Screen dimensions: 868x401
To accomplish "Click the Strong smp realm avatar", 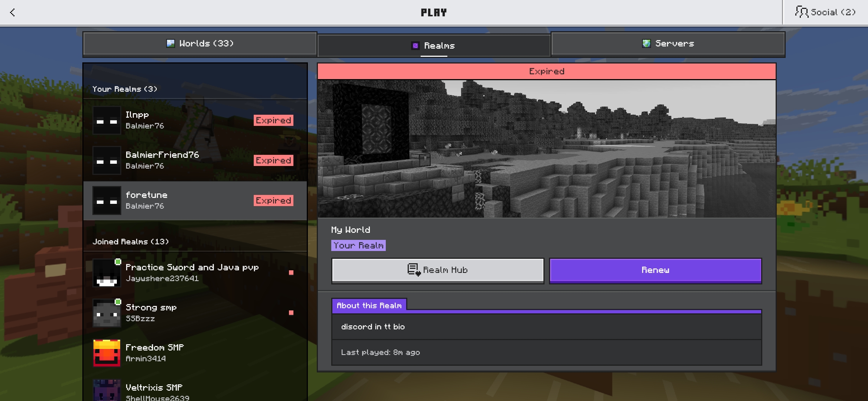I will tap(107, 313).
